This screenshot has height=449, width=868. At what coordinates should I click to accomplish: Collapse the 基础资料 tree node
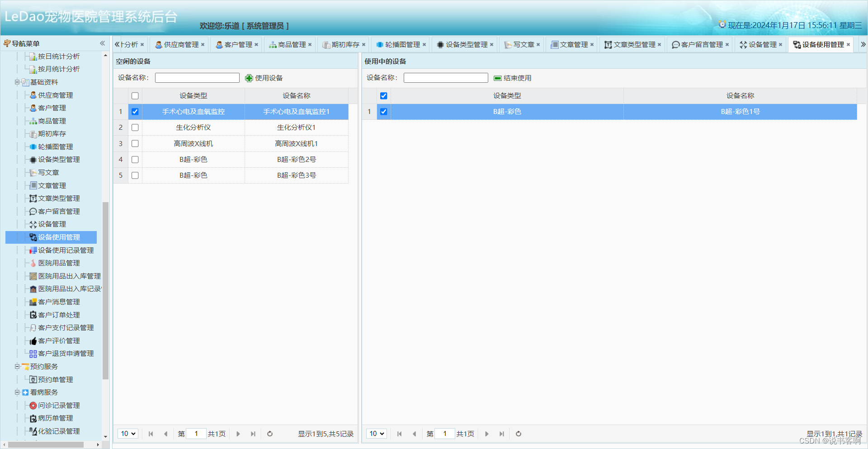17,82
